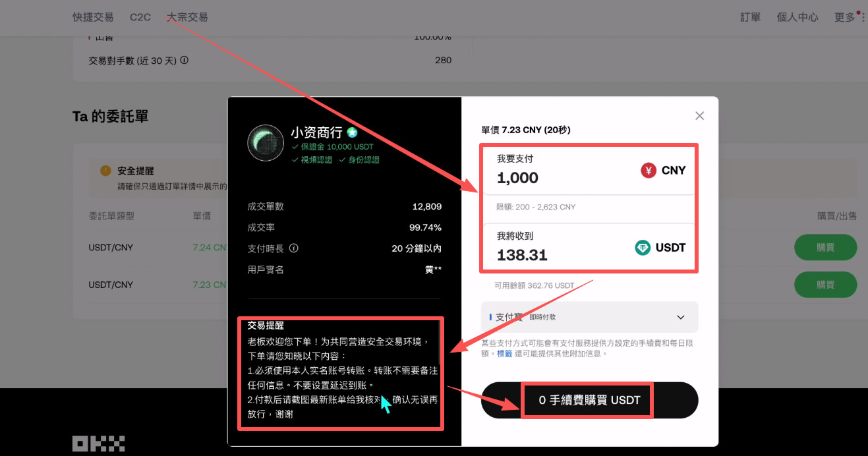Screen dimensions: 868x456
Task: Select the 大宗交易 tab
Action: [187, 17]
